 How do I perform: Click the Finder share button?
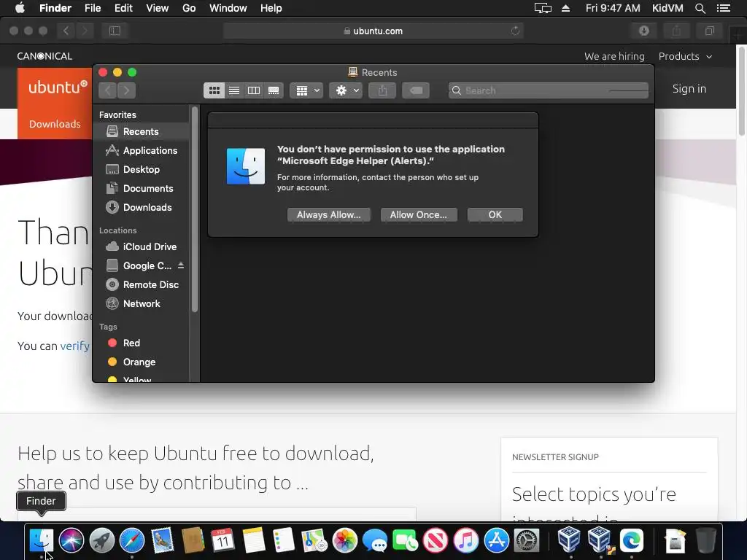tap(382, 90)
